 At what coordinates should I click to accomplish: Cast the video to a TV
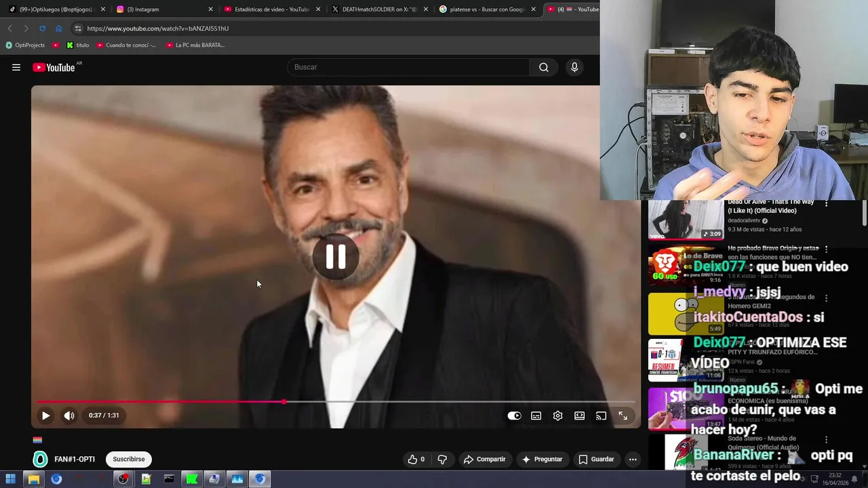[x=601, y=415]
